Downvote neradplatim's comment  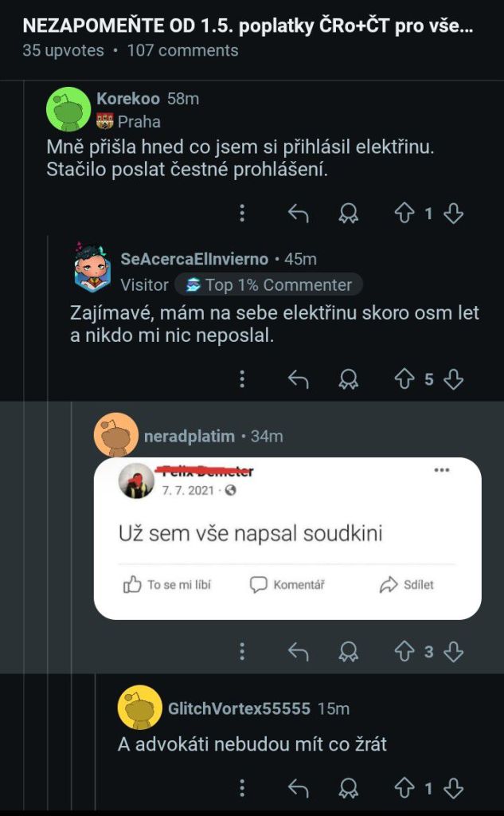(x=453, y=652)
